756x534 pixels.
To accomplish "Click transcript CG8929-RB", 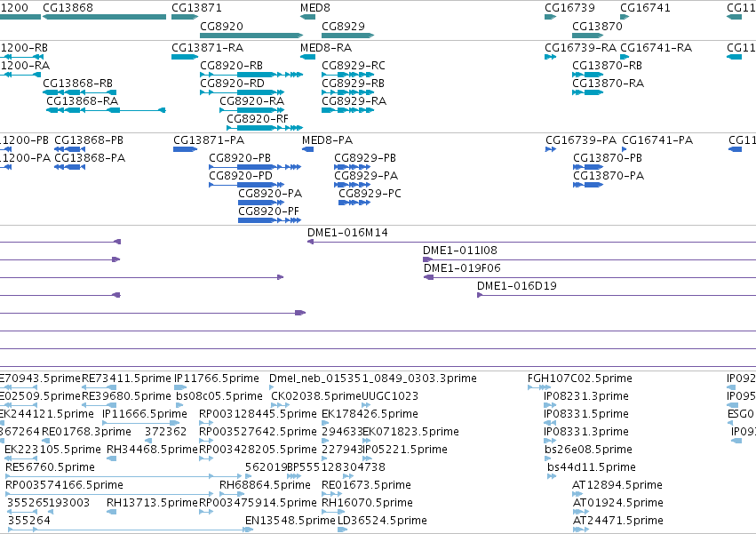I will coord(353,83).
